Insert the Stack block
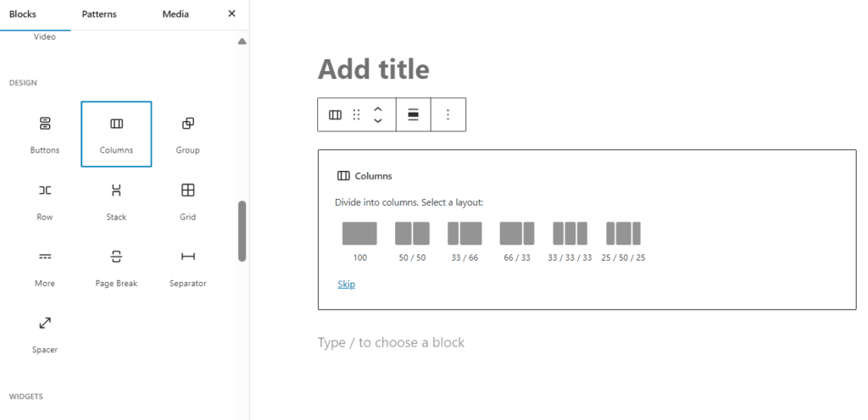The width and height of the screenshot is (868, 420). (x=116, y=202)
